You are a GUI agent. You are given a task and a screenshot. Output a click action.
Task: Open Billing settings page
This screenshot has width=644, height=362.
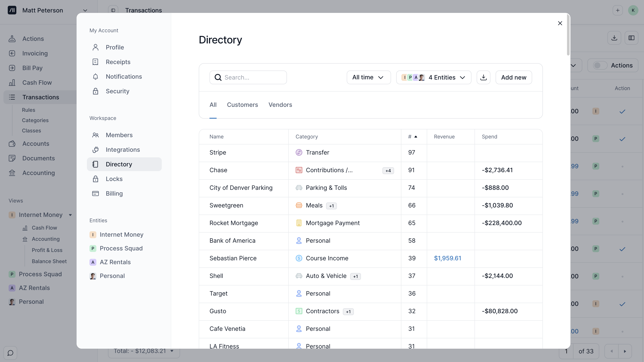click(x=114, y=193)
